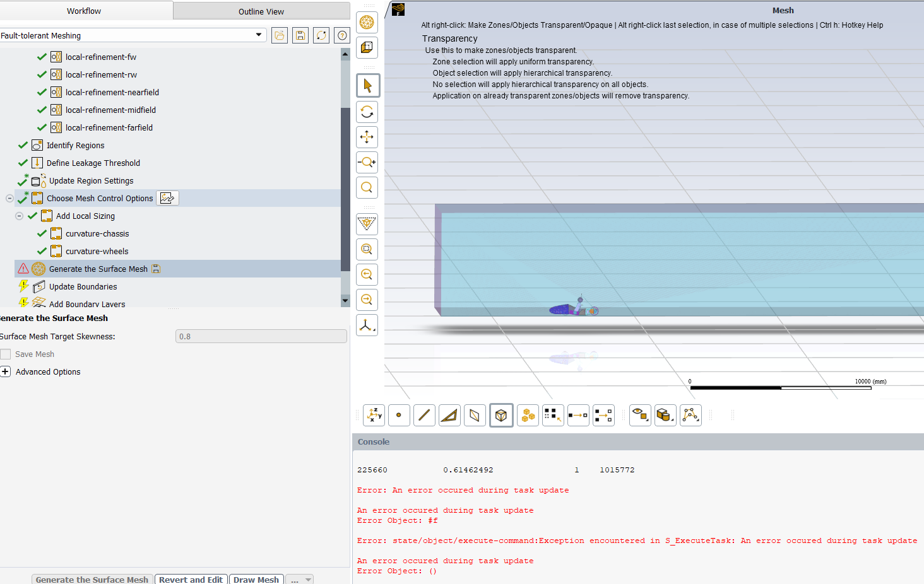
Task: Click the vehicle model in the viewport
Action: [573, 308]
